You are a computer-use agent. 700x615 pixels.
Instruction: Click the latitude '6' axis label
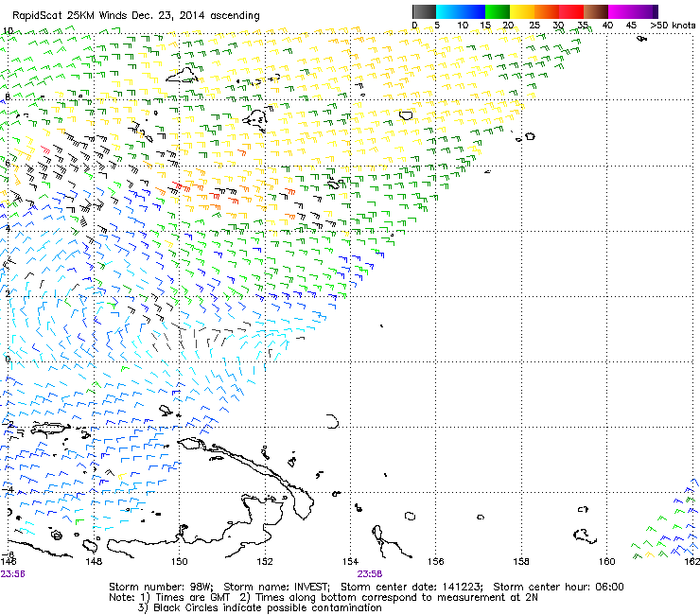click(8, 163)
